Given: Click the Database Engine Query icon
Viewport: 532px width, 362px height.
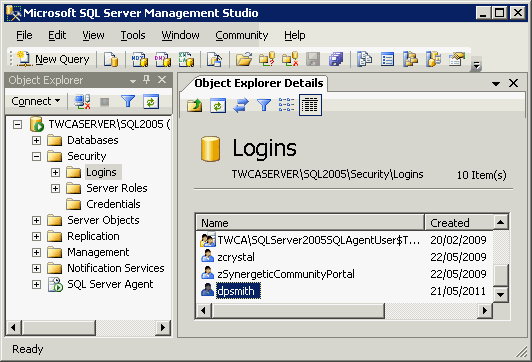Looking at the screenshot, I should (111, 59).
